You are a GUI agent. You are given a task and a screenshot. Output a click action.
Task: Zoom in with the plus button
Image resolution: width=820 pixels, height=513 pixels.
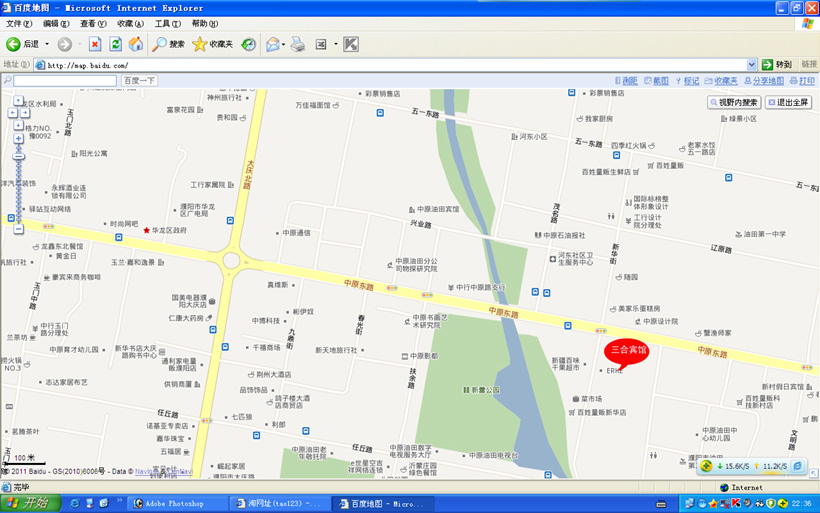pos(18,139)
